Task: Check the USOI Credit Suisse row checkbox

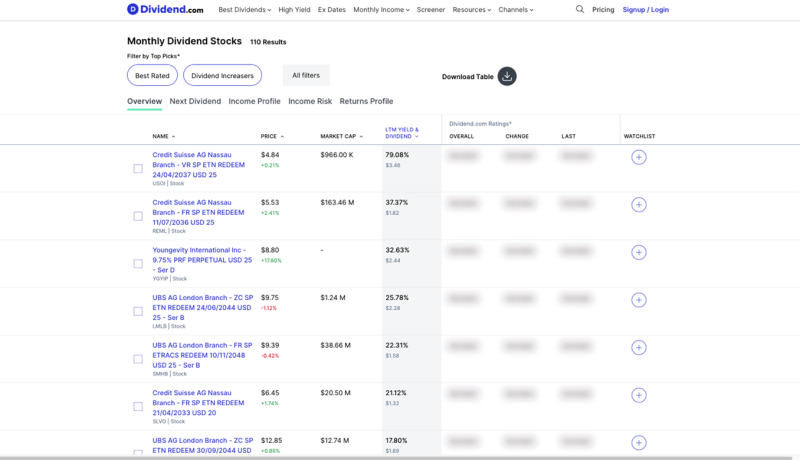Action: pyautogui.click(x=138, y=168)
